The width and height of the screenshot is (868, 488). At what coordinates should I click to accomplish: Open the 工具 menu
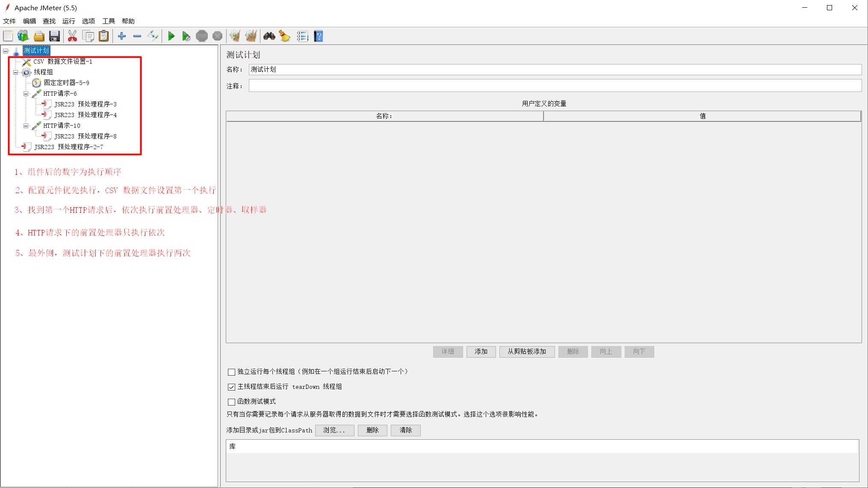[109, 21]
